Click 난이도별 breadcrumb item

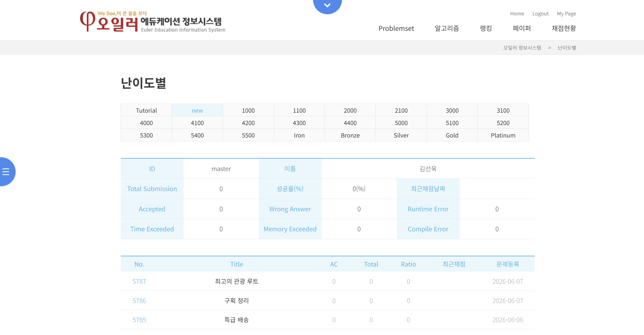pyautogui.click(x=567, y=48)
